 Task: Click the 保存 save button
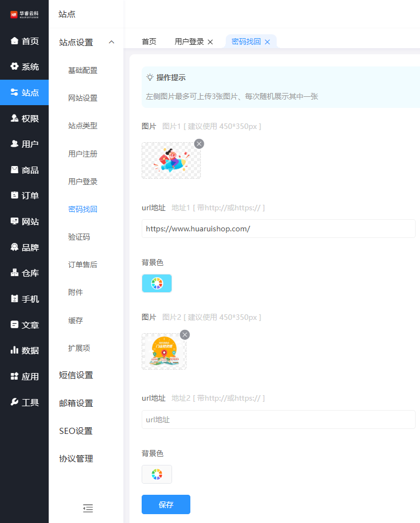point(166,504)
